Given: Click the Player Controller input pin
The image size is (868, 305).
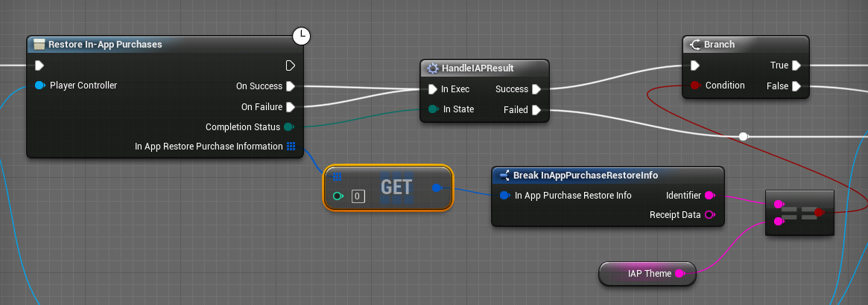Looking at the screenshot, I should (40, 86).
